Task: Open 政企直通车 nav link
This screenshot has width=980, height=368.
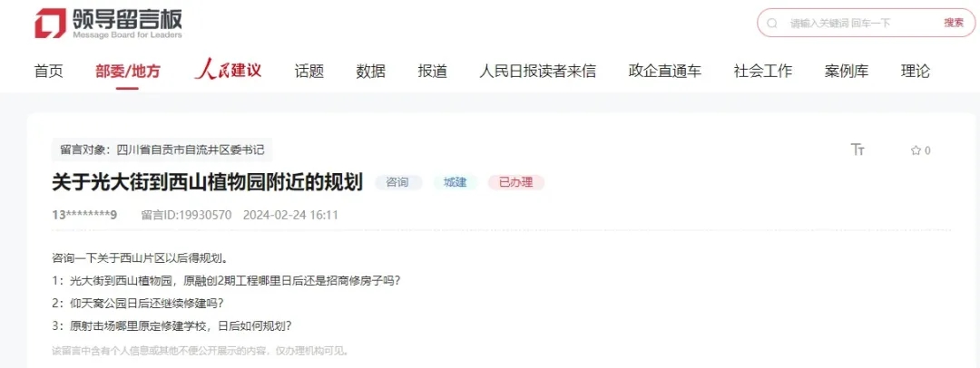Action: click(665, 72)
